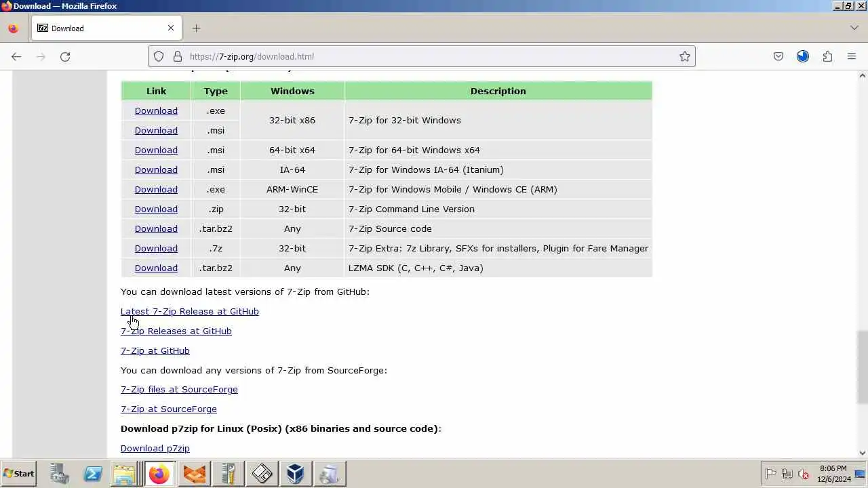Download the 64-bit x64 .msi
Image resolution: width=868 pixels, height=488 pixels.
click(156, 150)
